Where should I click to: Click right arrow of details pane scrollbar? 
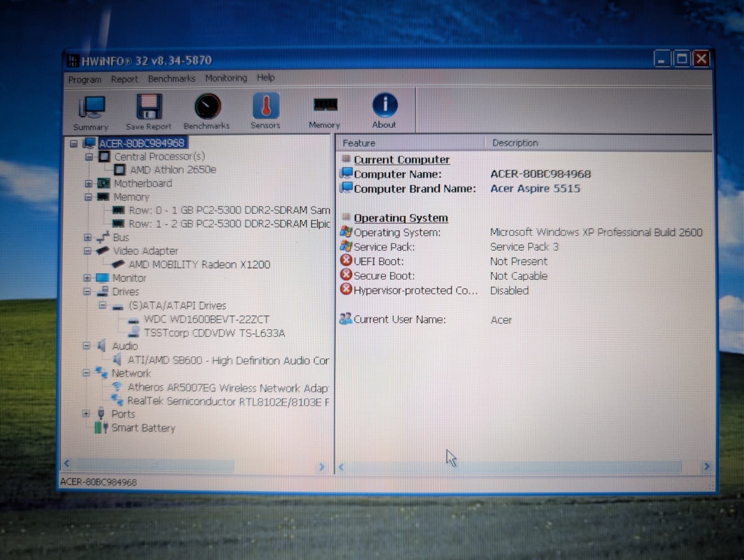pos(706,466)
